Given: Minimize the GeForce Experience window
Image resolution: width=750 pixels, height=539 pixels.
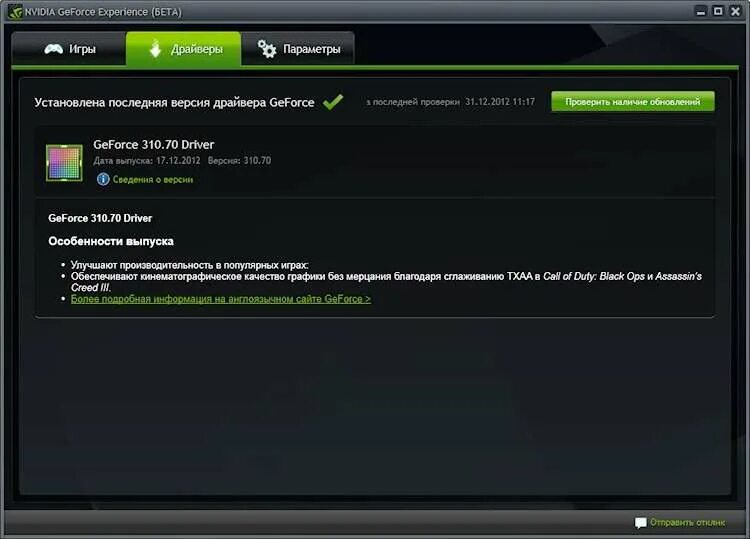Looking at the screenshot, I should pos(701,11).
